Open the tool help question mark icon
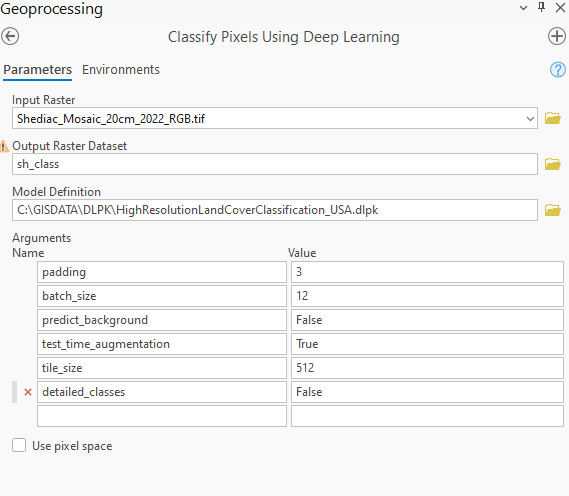This screenshot has width=569, height=496. coord(557,70)
